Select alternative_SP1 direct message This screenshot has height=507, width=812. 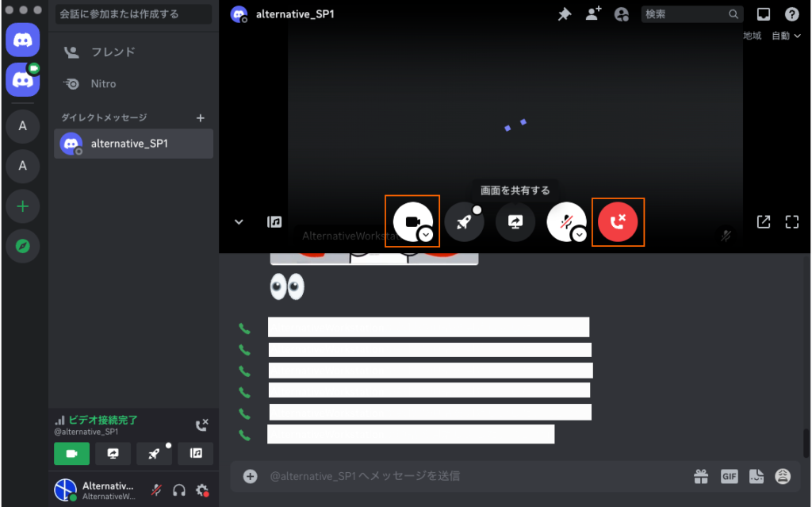(129, 144)
